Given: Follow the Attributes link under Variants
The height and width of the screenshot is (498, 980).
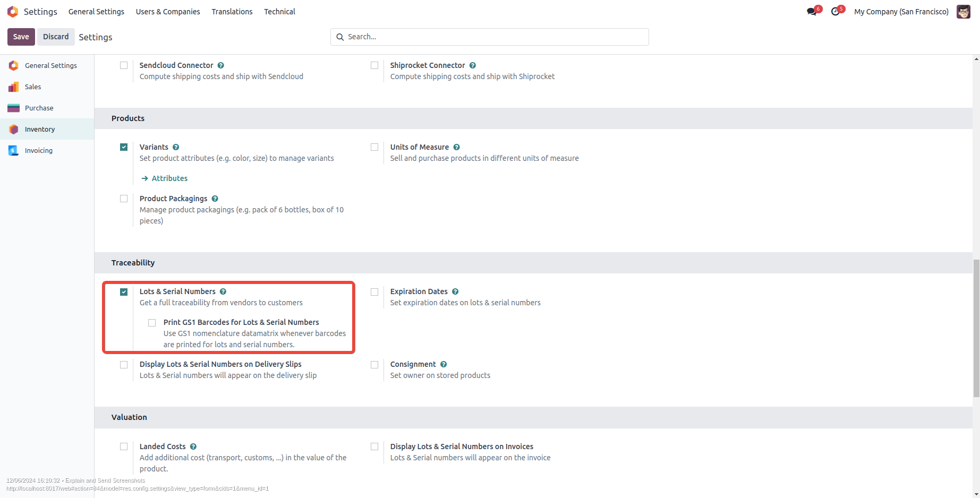Looking at the screenshot, I should (x=169, y=178).
